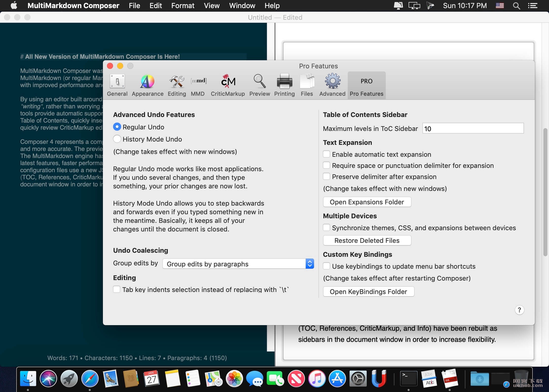Open the Editing preferences pane
The width and height of the screenshot is (549, 392).
pos(177,85)
